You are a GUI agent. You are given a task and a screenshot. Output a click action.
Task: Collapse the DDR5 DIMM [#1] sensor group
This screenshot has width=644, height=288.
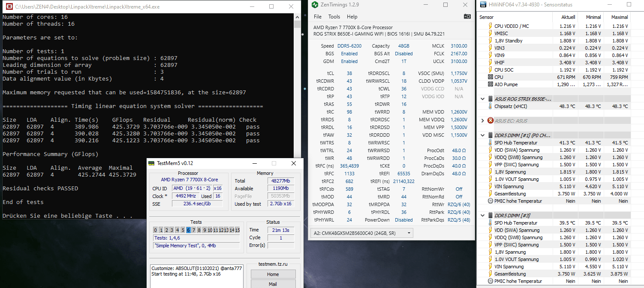[x=483, y=135]
